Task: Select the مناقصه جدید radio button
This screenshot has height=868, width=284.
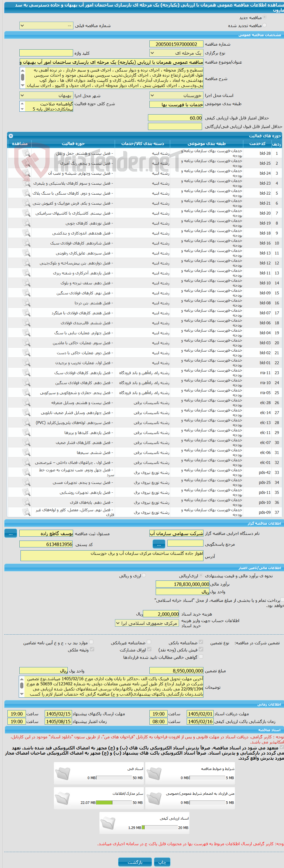Action: (x=264, y=17)
